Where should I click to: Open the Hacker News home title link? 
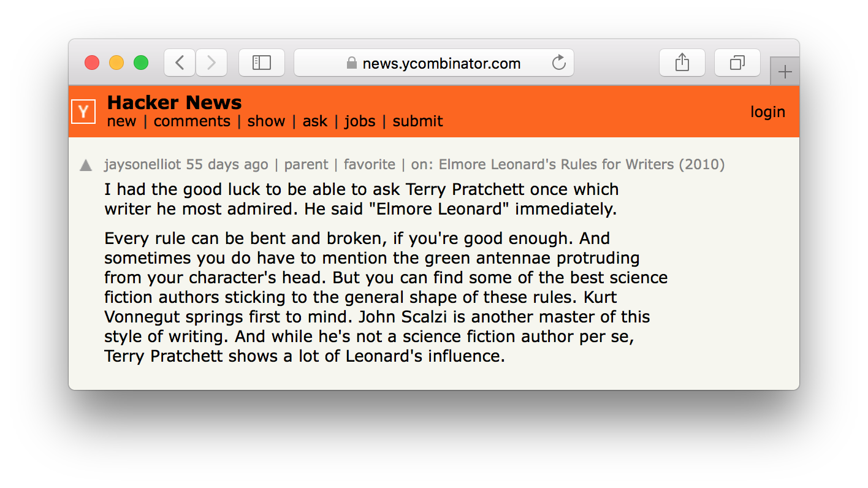[174, 102]
